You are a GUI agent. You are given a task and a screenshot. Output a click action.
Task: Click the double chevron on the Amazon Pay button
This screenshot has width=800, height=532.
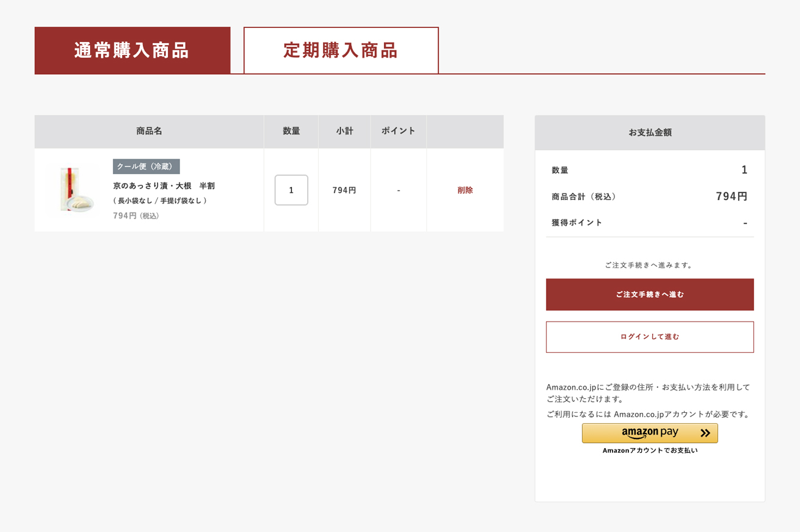coord(705,433)
